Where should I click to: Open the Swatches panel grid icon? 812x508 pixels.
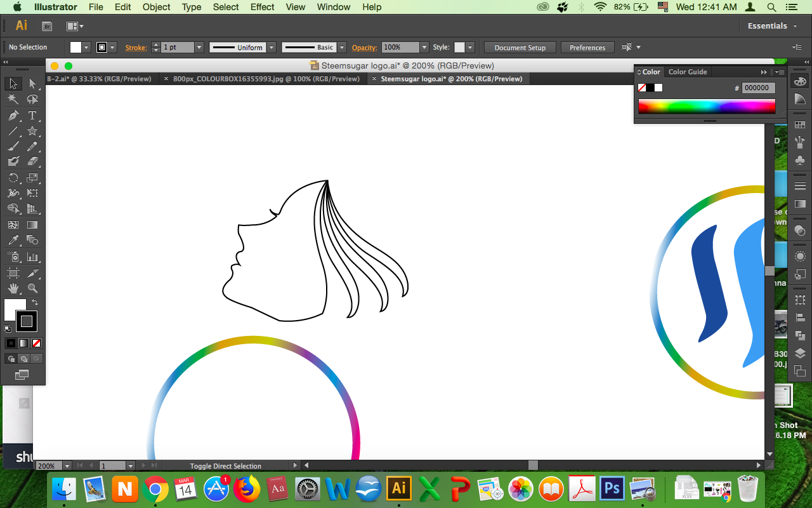point(800,125)
